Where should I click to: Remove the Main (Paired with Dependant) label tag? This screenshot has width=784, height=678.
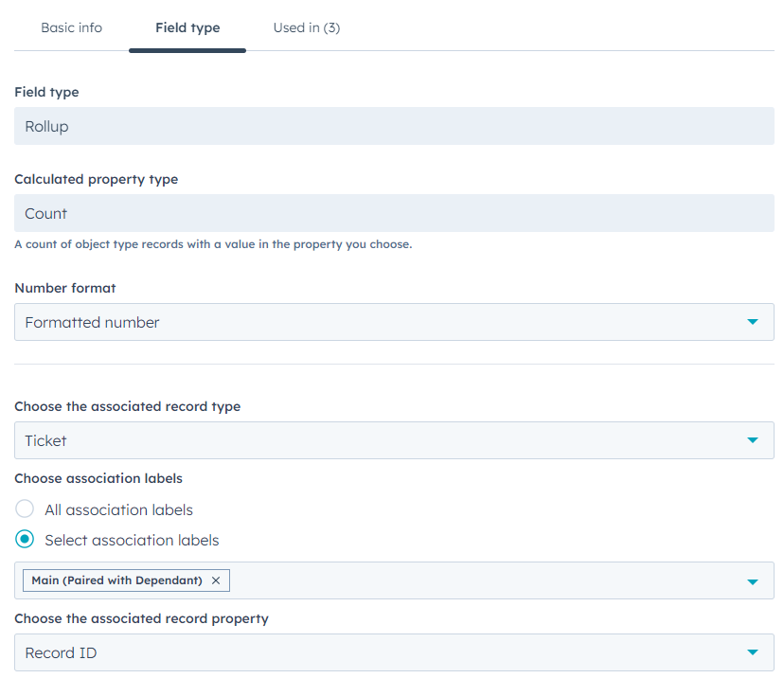(216, 580)
